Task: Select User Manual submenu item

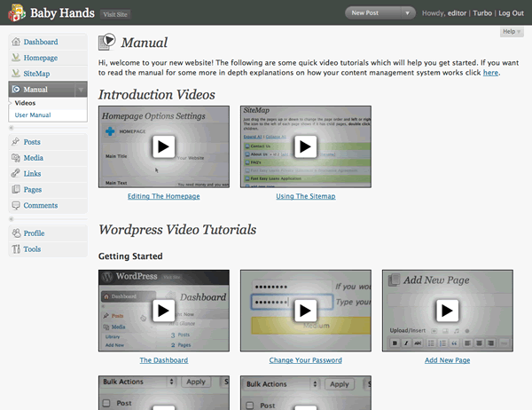Action: pos(33,115)
